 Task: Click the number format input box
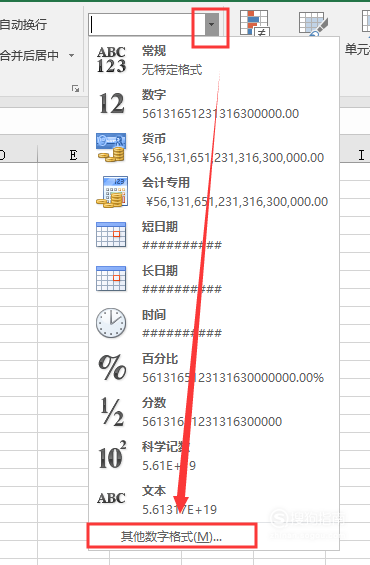pyautogui.click(x=147, y=25)
